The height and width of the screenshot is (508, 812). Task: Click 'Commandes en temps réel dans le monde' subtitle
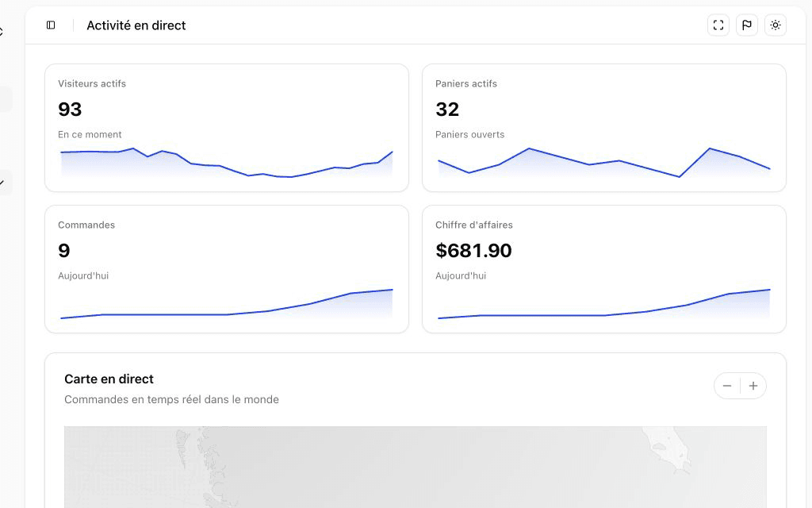pyautogui.click(x=171, y=400)
